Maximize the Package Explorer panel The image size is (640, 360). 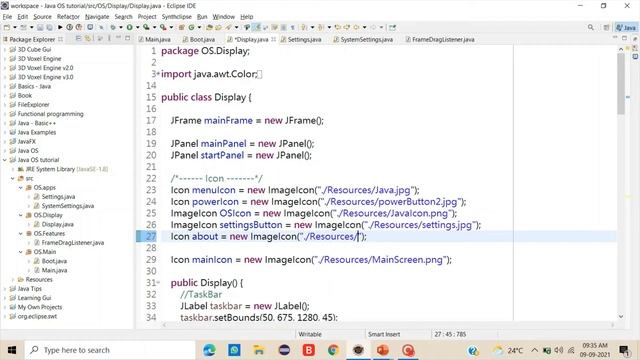[127, 38]
